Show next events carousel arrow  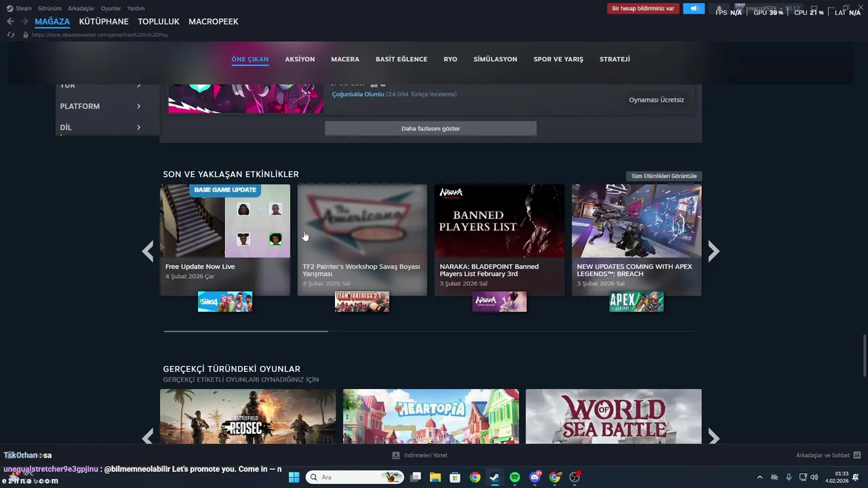[x=713, y=251]
